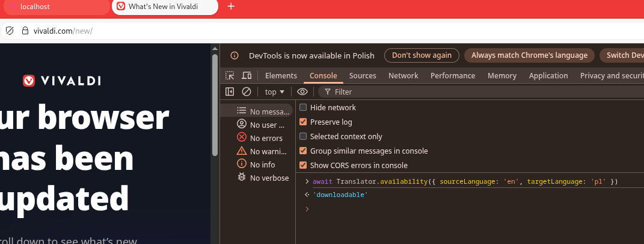Click the console sidebar toggle icon

coord(230,92)
